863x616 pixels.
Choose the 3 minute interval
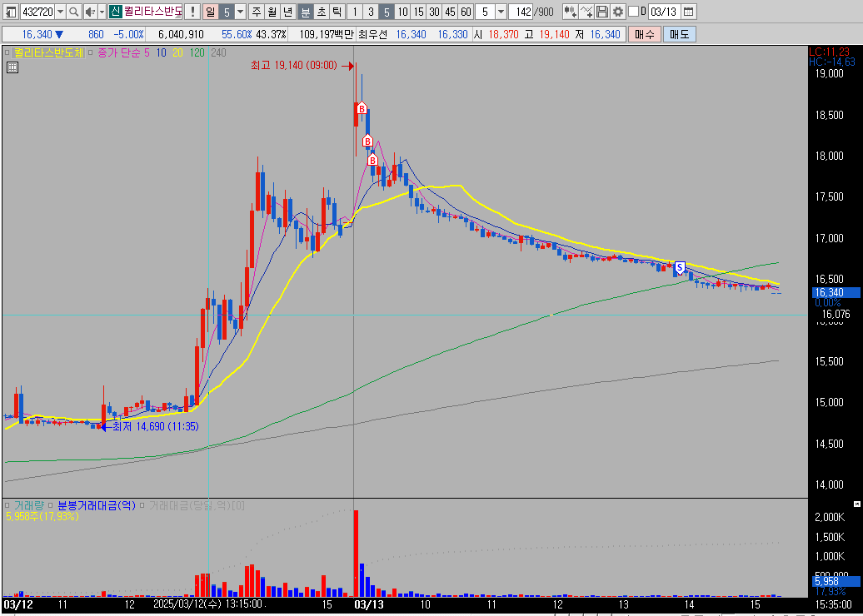[x=371, y=11]
